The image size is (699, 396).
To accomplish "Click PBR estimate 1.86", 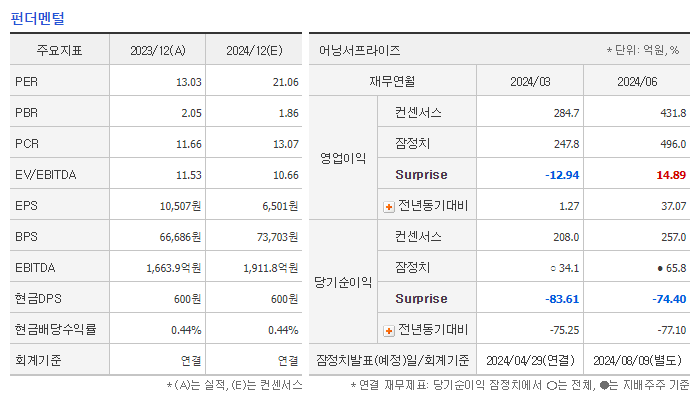I will 288,113.
